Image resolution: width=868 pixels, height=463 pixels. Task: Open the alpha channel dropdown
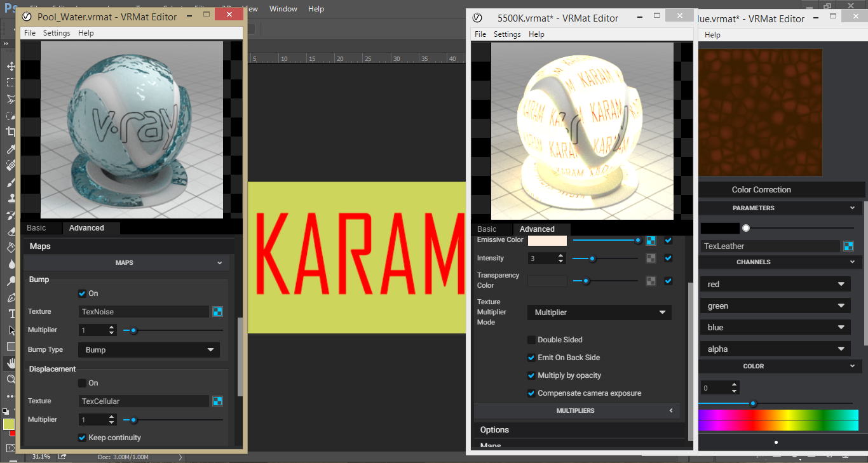[x=775, y=349]
